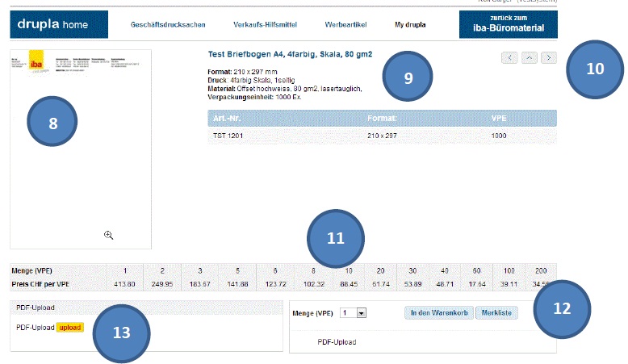
Task: Click the letterhead preview thumbnail
Action: click(81, 149)
